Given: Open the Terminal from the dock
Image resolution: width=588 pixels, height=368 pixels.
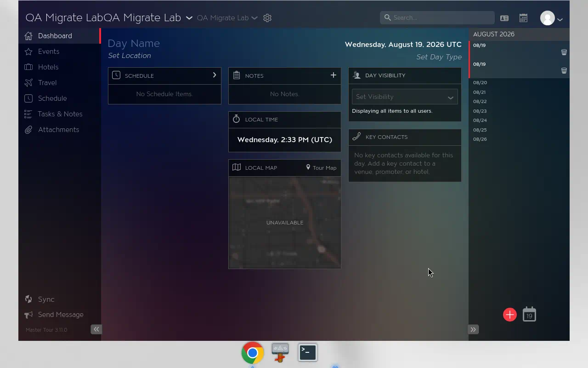Looking at the screenshot, I should pos(308,352).
